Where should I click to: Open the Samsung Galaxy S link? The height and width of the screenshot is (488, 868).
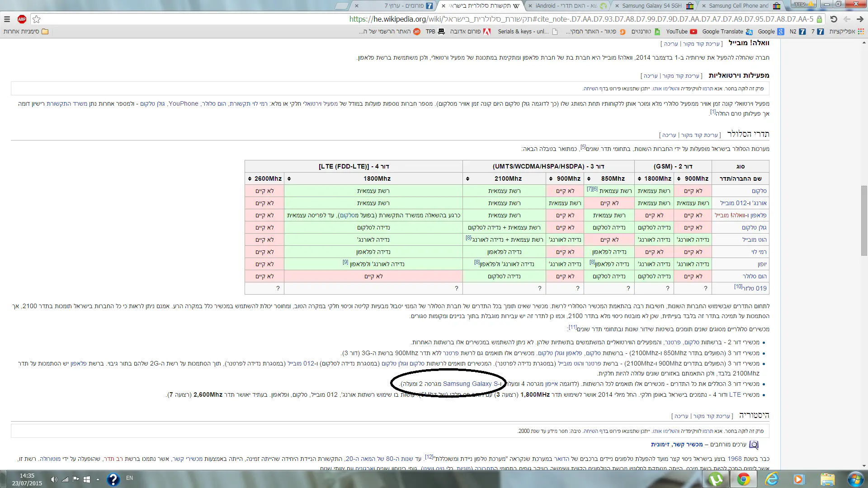471,384
